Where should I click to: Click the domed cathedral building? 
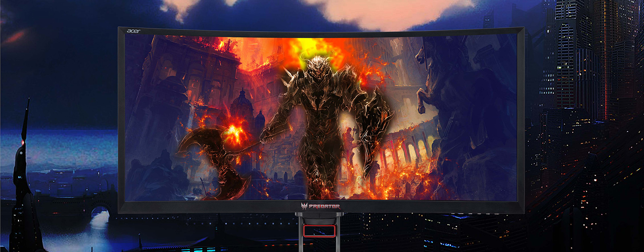coord(244,105)
